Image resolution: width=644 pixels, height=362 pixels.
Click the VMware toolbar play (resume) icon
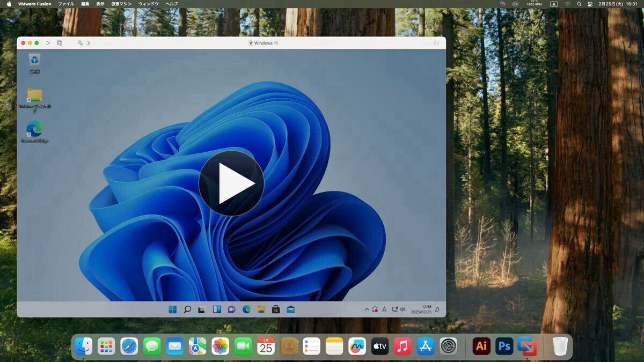(x=48, y=43)
